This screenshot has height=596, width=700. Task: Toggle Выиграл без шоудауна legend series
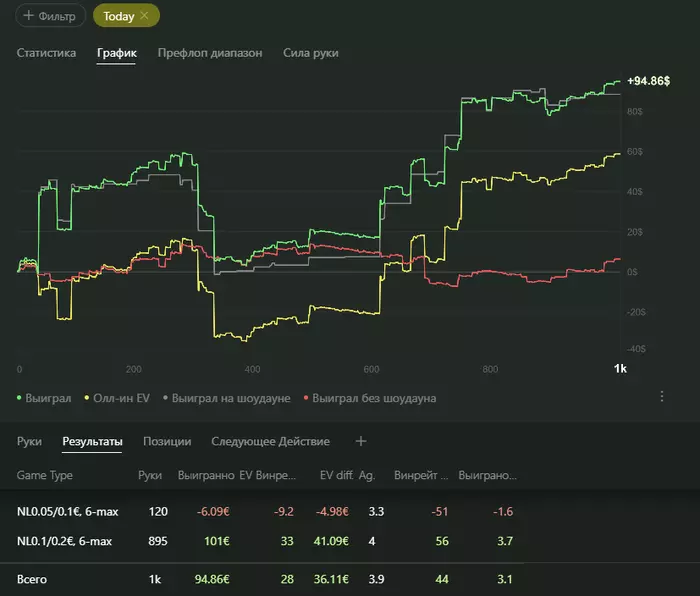(370, 398)
